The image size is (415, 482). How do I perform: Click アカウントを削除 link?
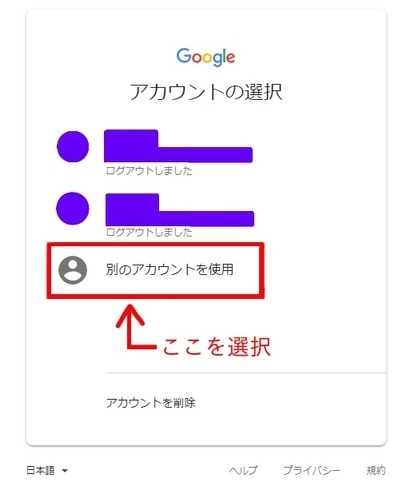point(151,403)
